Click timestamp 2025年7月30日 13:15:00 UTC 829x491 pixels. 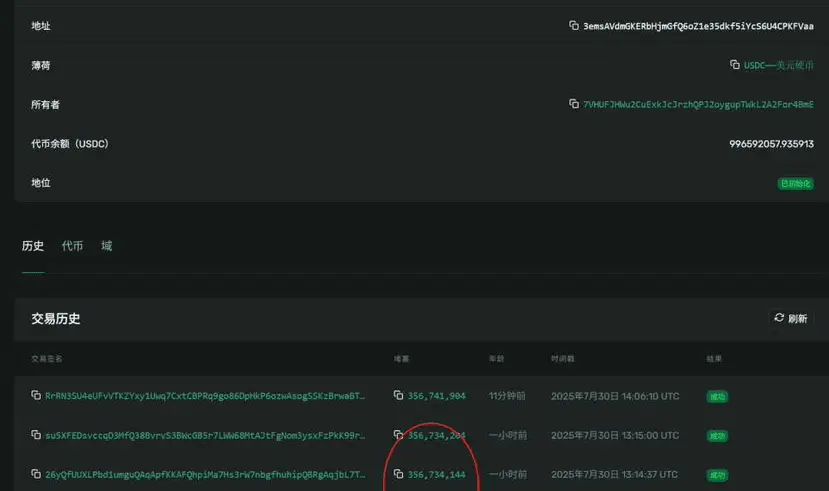pyautogui.click(x=615, y=436)
